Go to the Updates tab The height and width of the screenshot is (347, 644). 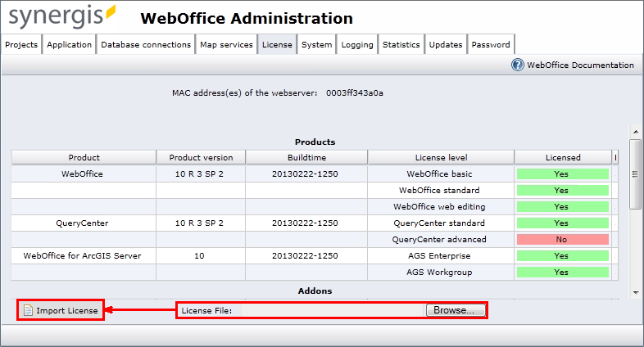(446, 45)
